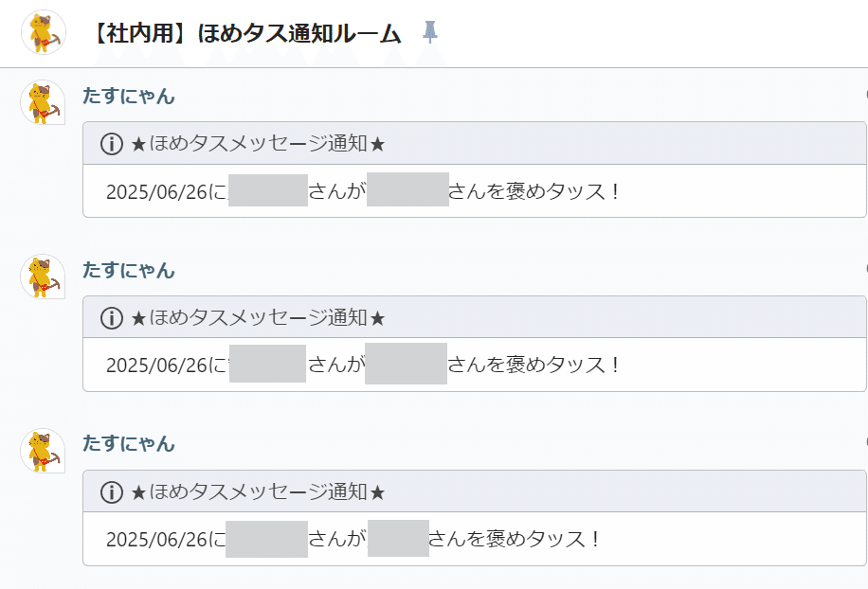Click the bottom ★ほめタスメッセージ通知★ heading

point(258,492)
